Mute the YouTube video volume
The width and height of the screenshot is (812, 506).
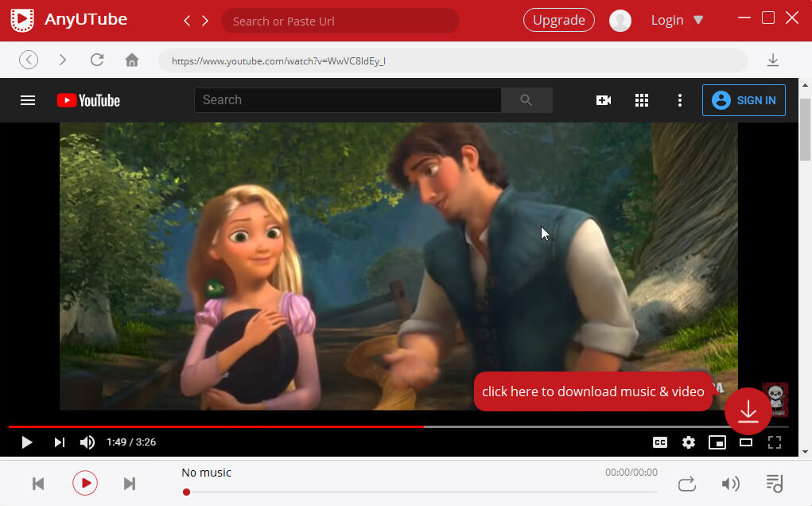click(87, 442)
